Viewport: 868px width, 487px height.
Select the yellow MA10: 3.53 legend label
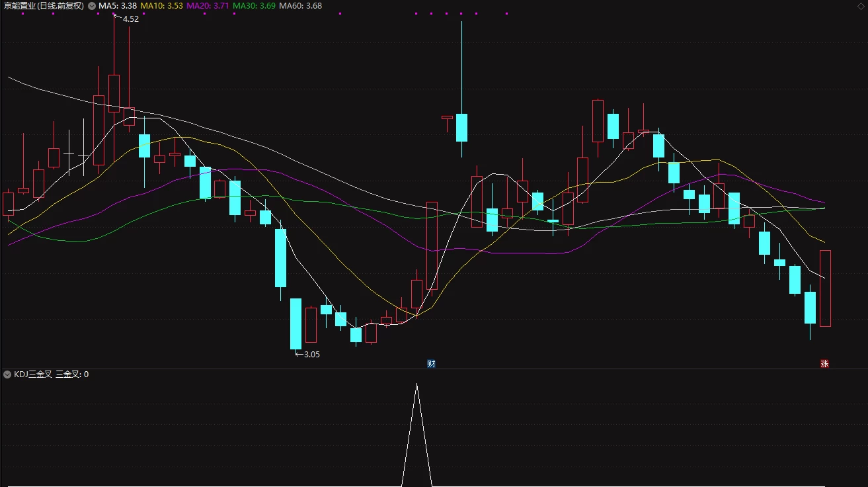pyautogui.click(x=161, y=6)
